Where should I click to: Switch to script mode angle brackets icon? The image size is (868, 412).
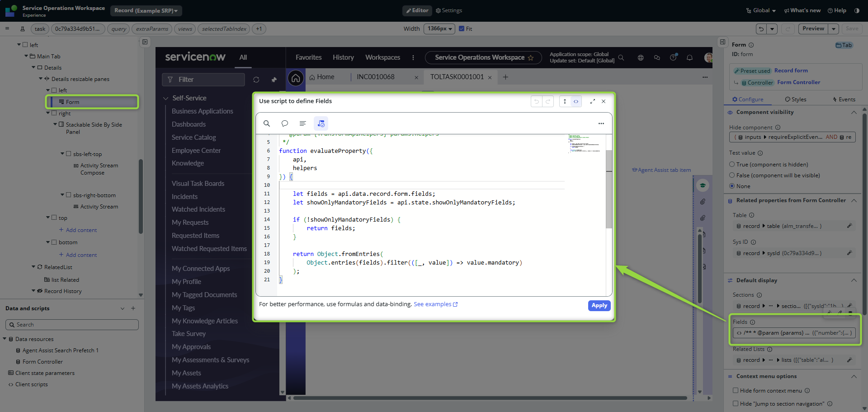pyautogui.click(x=576, y=101)
